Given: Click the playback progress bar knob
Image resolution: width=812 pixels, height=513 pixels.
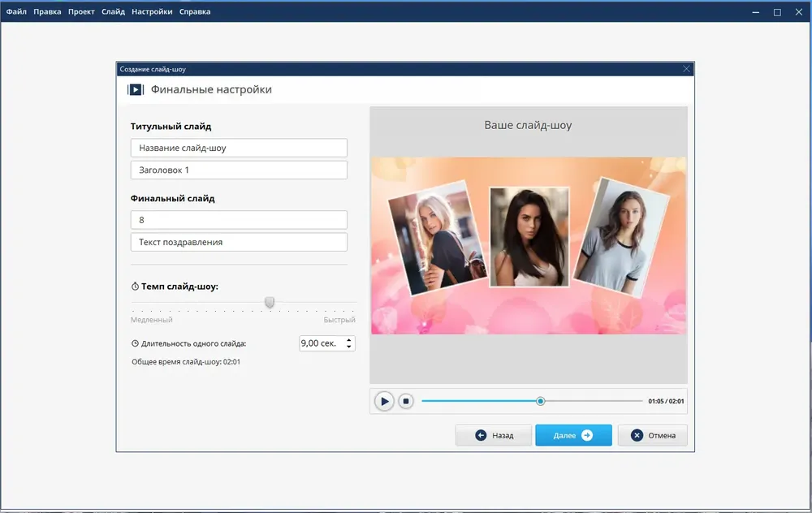Looking at the screenshot, I should pos(540,401).
